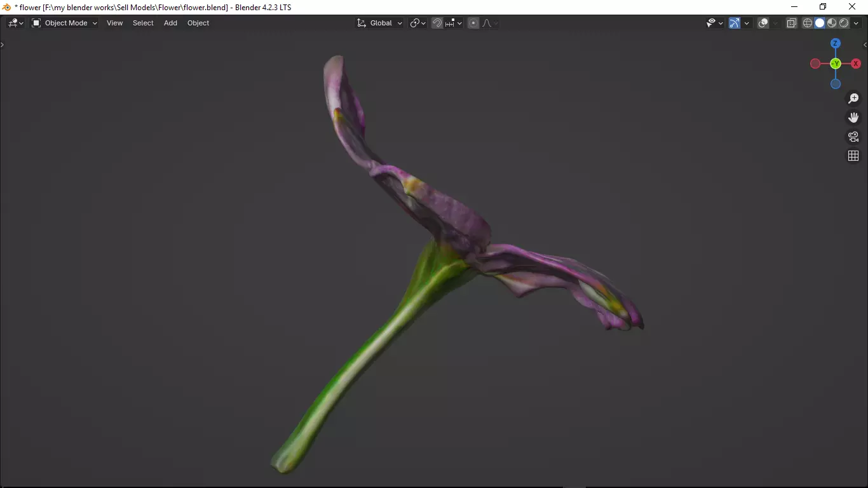Switch to material preview shading
This screenshot has width=868, height=488.
832,23
